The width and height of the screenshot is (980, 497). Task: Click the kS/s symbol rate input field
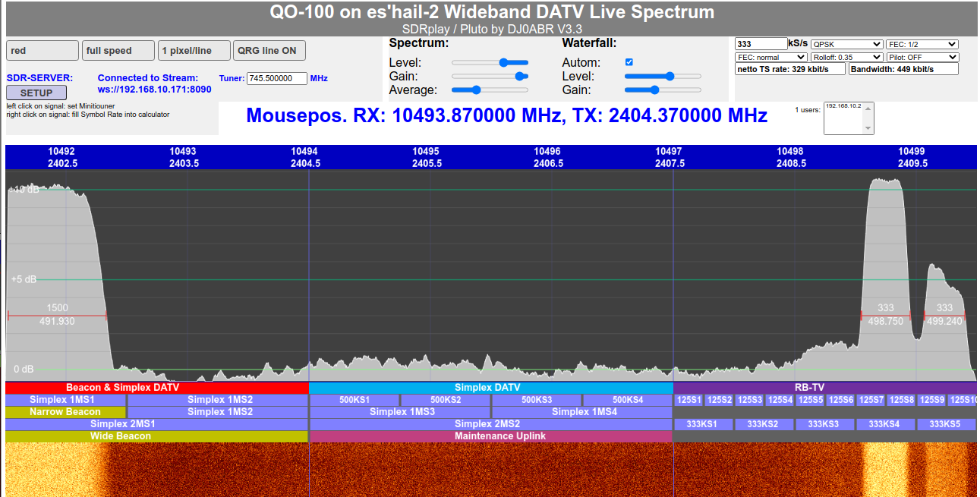click(761, 45)
